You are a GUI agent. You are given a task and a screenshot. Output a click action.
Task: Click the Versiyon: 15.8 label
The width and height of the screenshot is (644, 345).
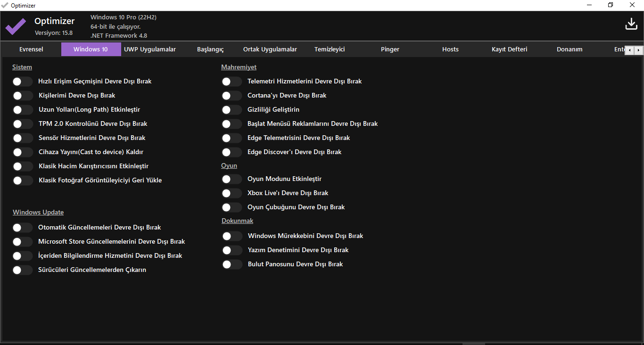(54, 33)
